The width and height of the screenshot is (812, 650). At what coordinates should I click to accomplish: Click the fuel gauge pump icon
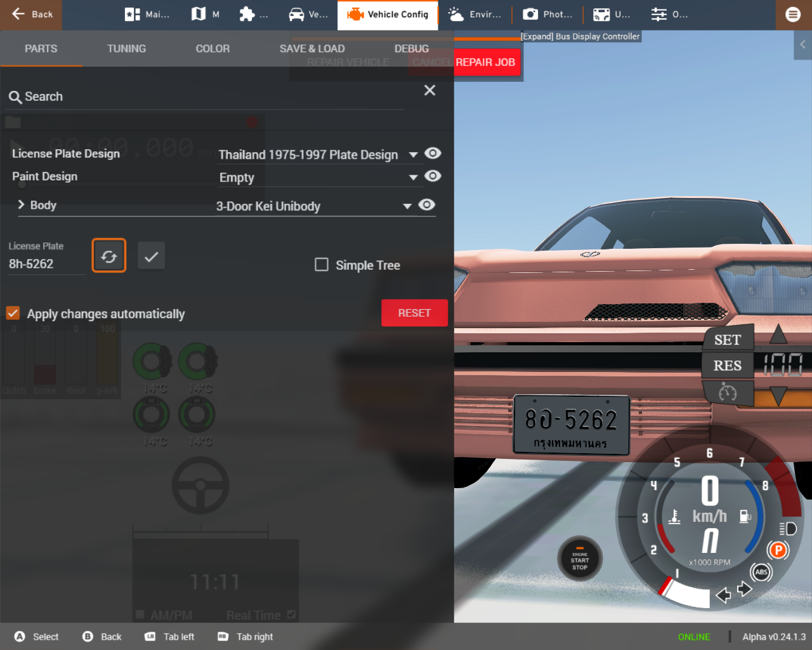tap(745, 517)
